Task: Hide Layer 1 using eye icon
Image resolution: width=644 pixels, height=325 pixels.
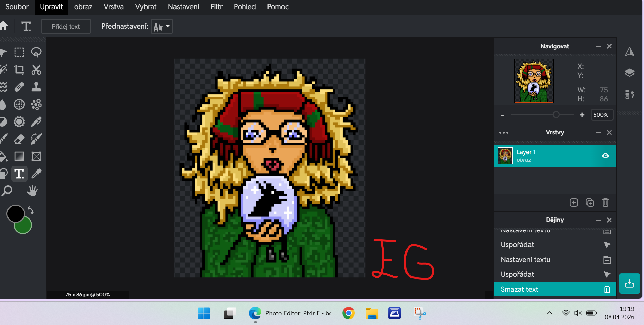Action: [605, 156]
